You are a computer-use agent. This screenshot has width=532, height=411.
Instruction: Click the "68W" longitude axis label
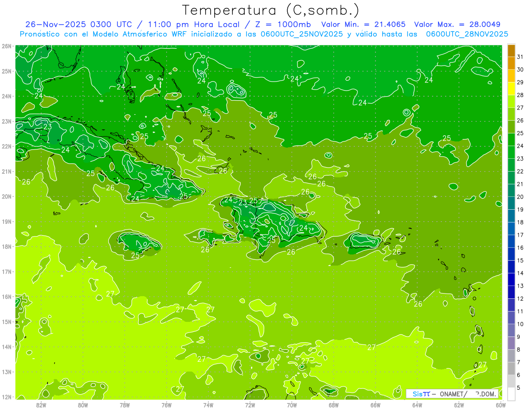point(334,405)
